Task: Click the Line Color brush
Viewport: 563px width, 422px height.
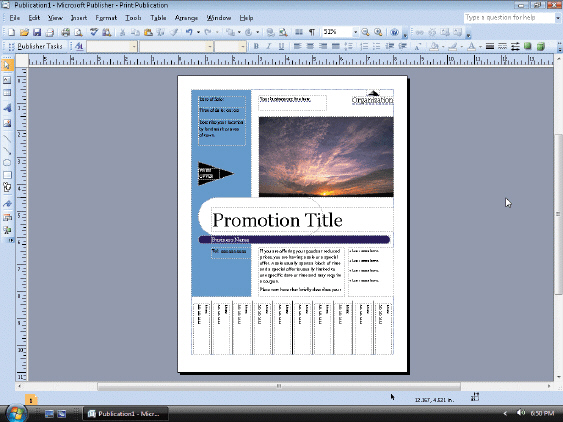Action: (453, 46)
